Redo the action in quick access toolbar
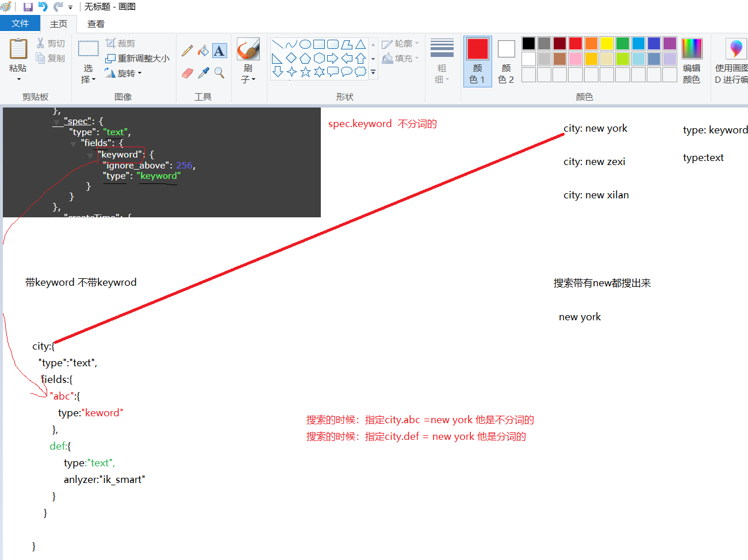Viewport: 748px width, 560px height. click(57, 7)
